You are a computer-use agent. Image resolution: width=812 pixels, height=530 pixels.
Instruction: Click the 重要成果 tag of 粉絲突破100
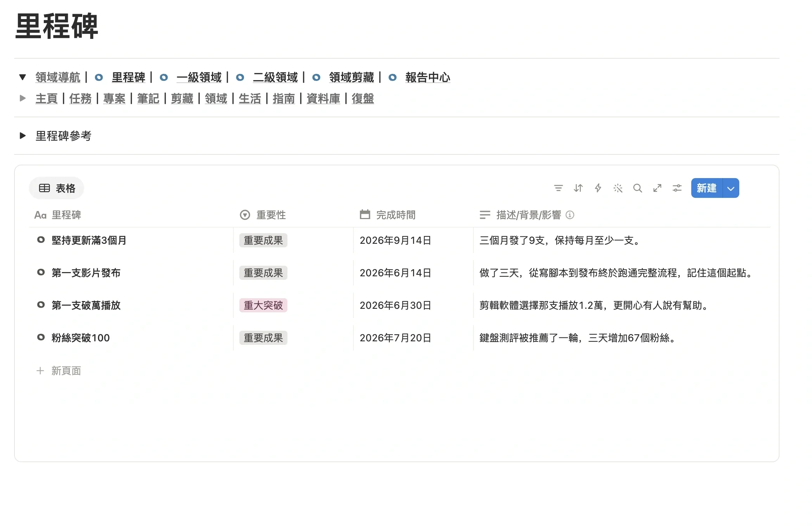click(x=263, y=338)
